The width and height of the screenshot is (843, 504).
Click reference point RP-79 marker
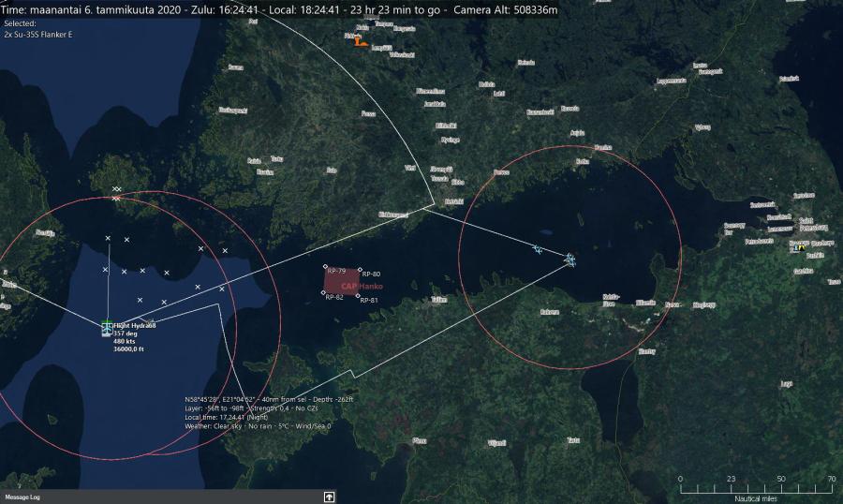325,268
